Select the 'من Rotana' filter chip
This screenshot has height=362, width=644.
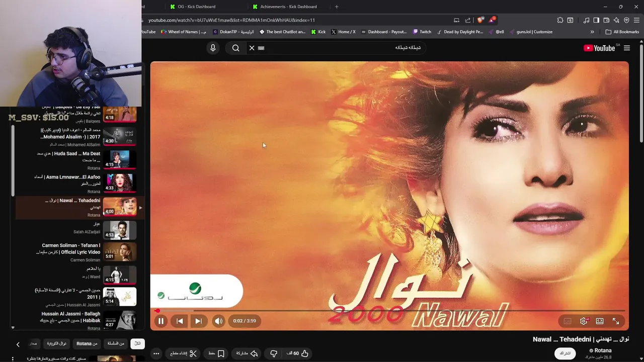pyautogui.click(x=87, y=343)
